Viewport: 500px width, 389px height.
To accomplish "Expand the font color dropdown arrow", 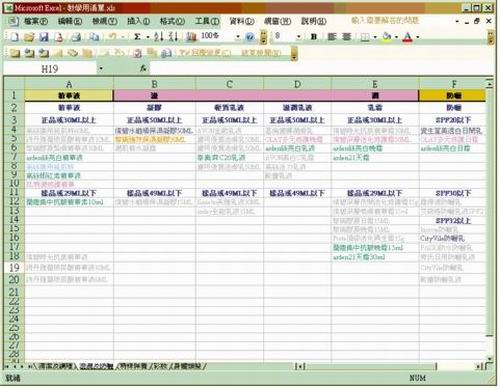I will click(418, 36).
